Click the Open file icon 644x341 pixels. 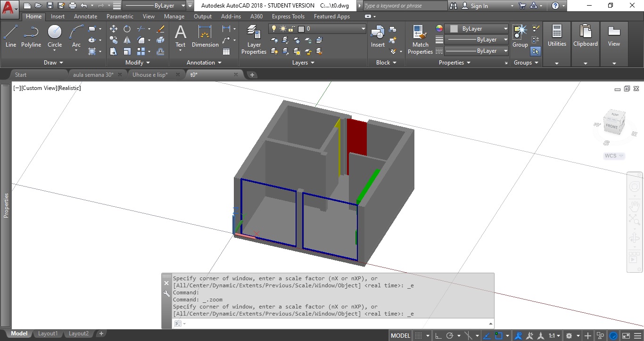click(38, 6)
